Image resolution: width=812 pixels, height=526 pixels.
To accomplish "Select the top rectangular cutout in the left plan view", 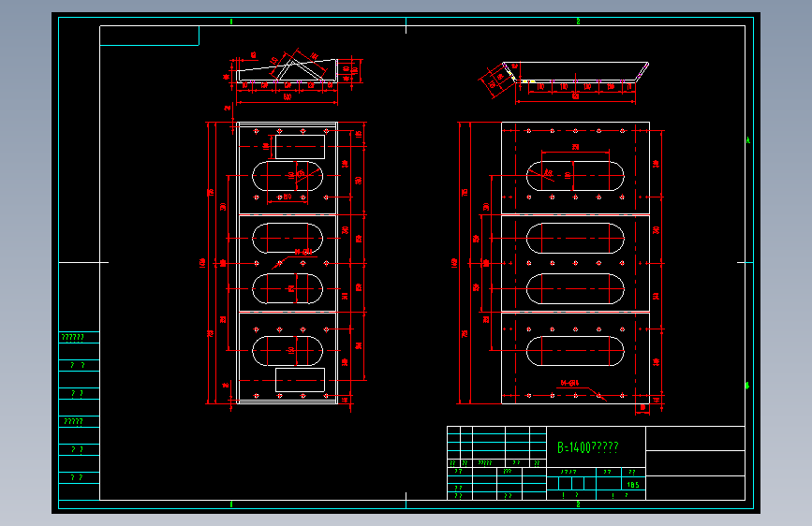I will (x=300, y=147).
